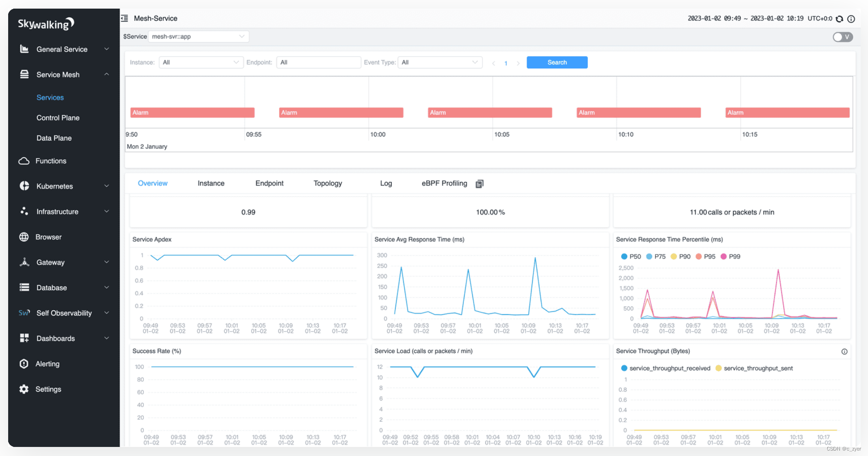Image resolution: width=868 pixels, height=456 pixels.
Task: Click the Dashboards grid icon
Action: 24,338
